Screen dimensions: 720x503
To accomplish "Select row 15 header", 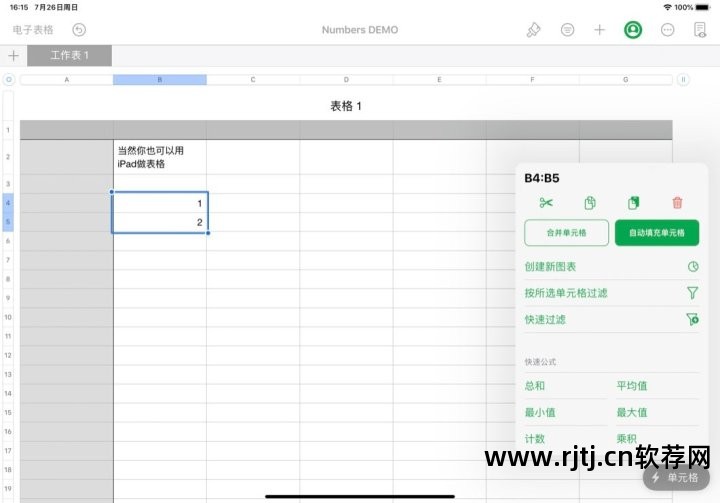I will 8,413.
